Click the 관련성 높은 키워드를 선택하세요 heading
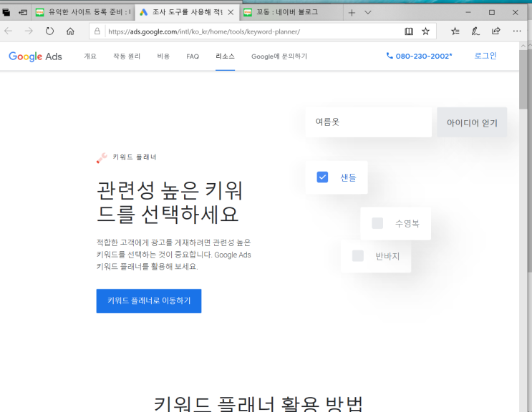The height and width of the screenshot is (412, 532). pos(170,202)
